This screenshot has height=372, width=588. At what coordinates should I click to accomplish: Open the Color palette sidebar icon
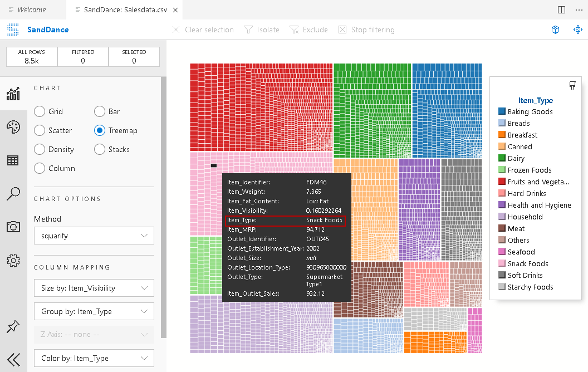point(13,128)
